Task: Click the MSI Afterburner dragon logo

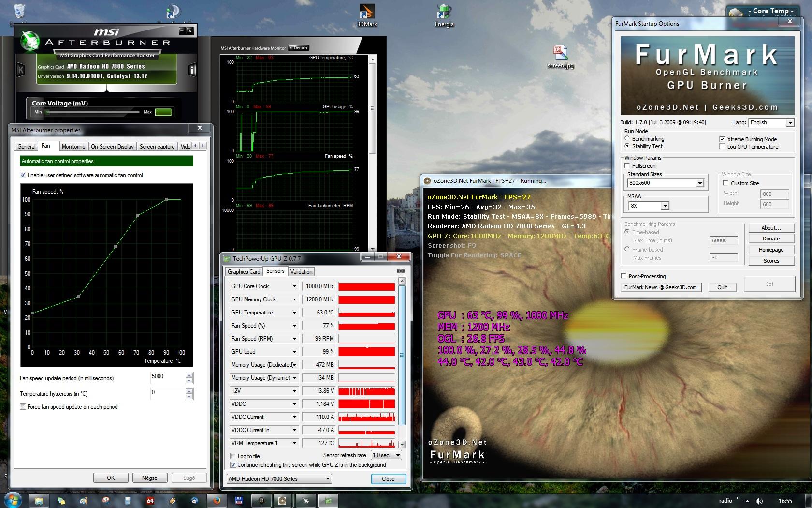Action: point(29,41)
